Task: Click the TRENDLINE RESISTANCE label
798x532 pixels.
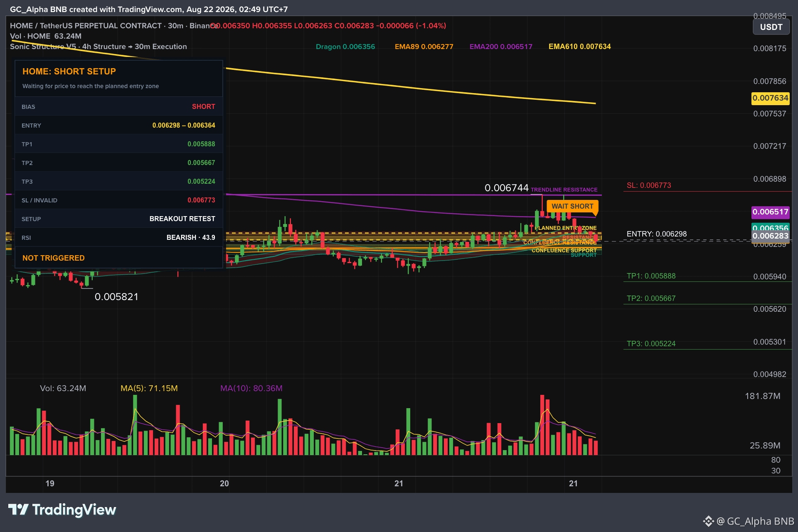Action: 564,190
